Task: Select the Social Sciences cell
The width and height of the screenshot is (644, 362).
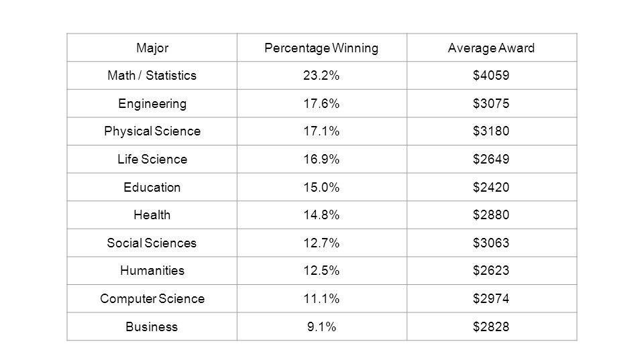Action: (152, 243)
